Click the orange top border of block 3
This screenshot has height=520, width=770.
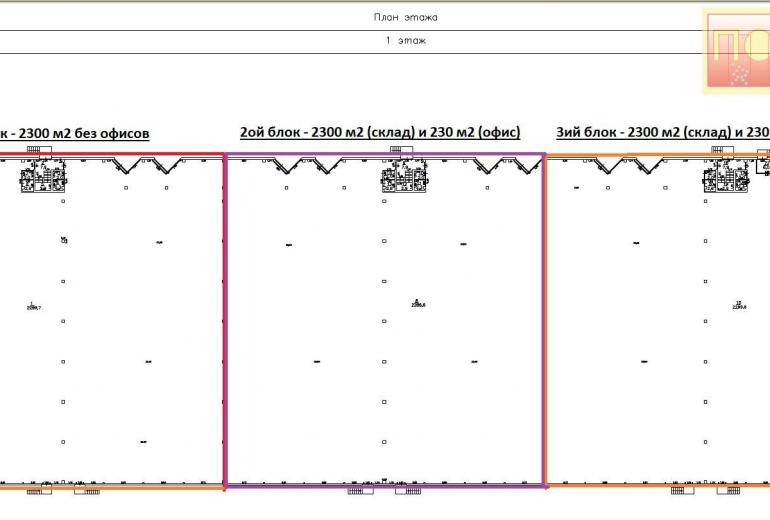click(650, 156)
